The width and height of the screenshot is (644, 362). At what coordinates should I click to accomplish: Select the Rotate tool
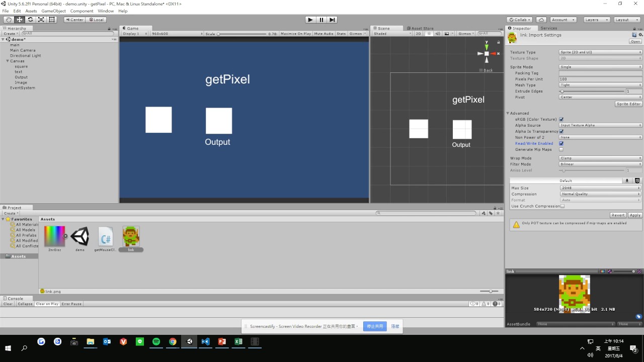pos(30,20)
